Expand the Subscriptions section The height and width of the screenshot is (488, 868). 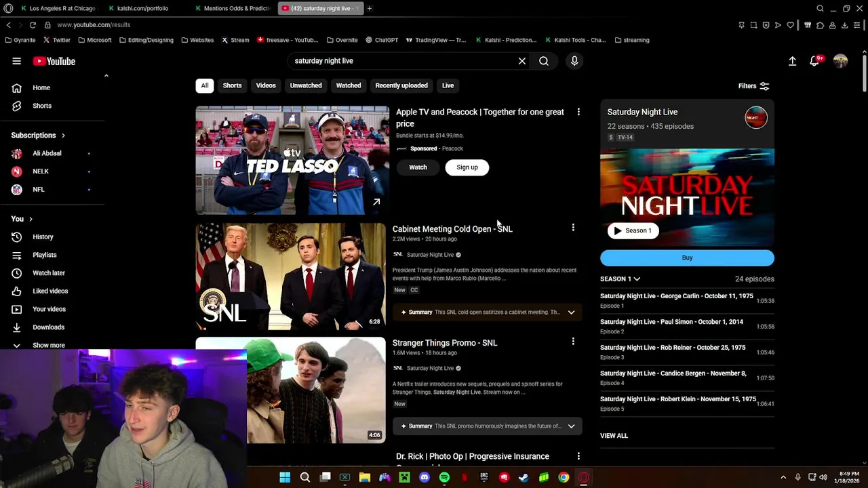(x=38, y=136)
